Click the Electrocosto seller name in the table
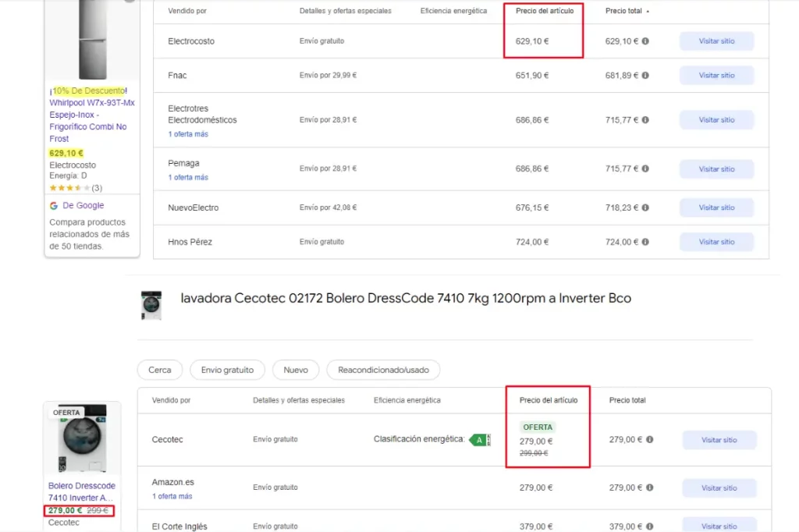Image resolution: width=799 pixels, height=532 pixels. click(191, 41)
